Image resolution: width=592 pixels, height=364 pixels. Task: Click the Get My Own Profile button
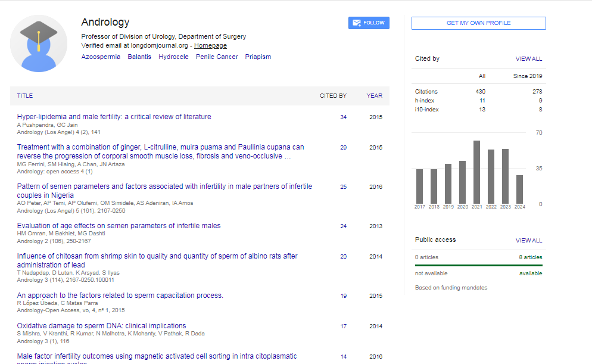[x=478, y=23]
